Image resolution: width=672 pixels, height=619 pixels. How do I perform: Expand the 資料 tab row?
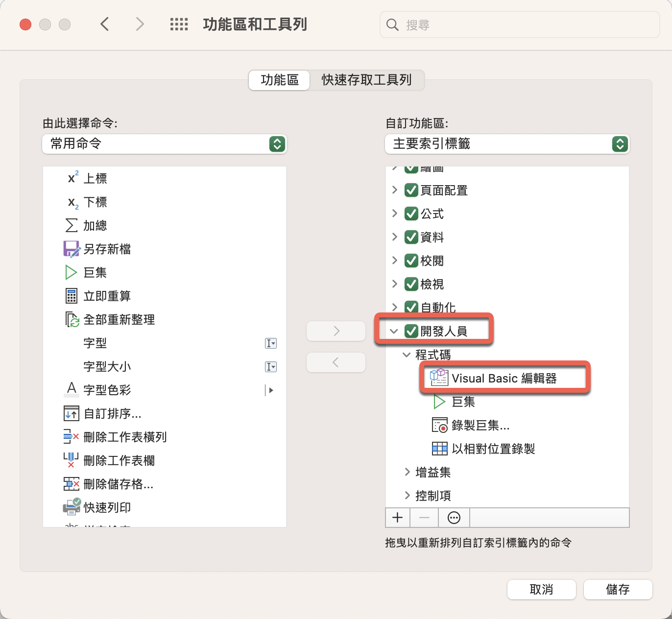pos(395,237)
